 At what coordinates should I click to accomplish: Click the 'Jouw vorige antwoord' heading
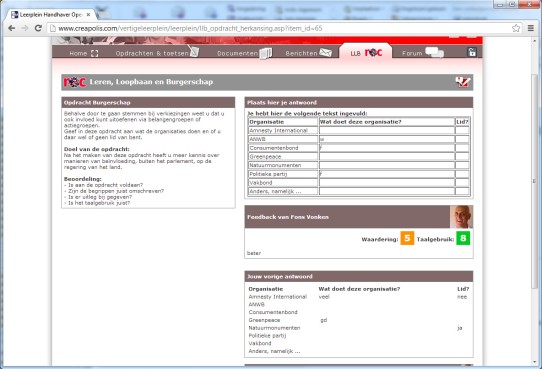(280, 276)
